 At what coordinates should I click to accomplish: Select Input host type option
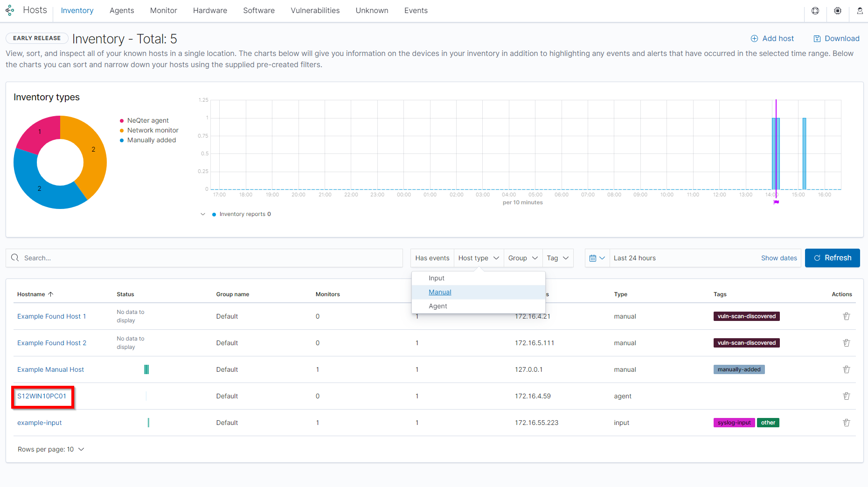click(479, 278)
